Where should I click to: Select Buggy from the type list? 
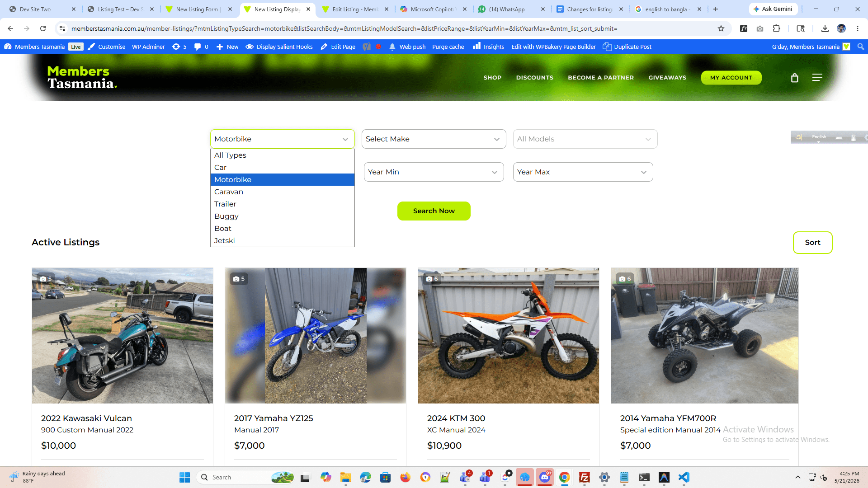[283, 216]
